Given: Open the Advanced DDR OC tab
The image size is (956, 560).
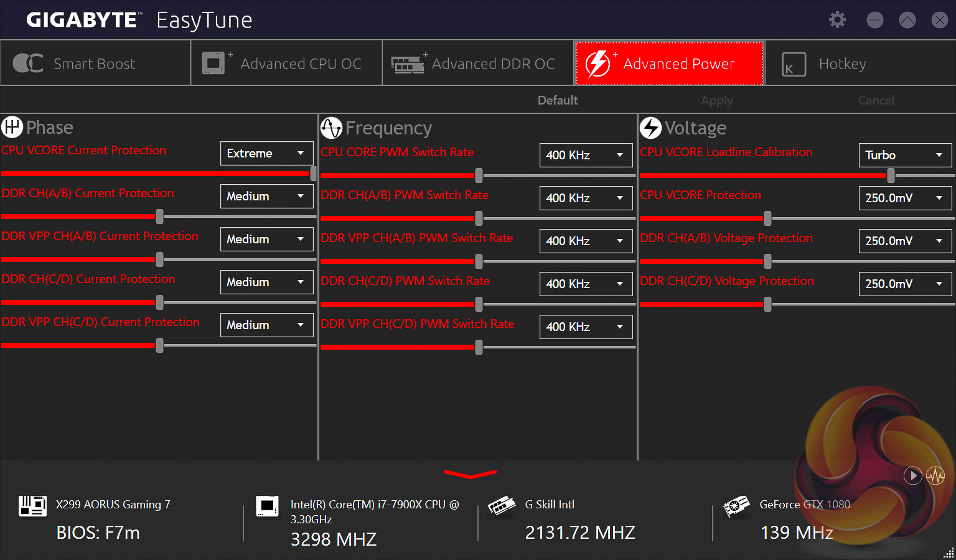Looking at the screenshot, I should pos(478,63).
